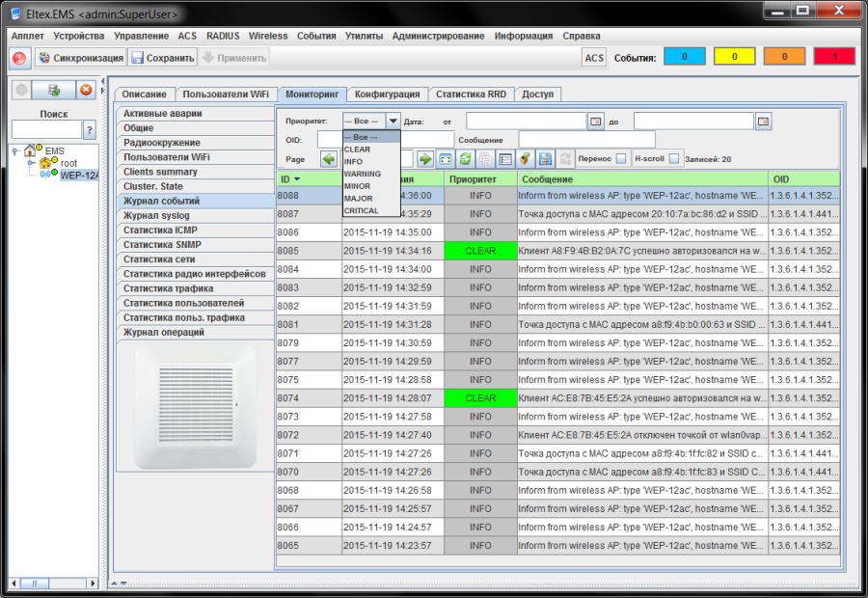The image size is (868, 598).
Task: Click the green refresh icon in event toolbar
Action: 465,159
